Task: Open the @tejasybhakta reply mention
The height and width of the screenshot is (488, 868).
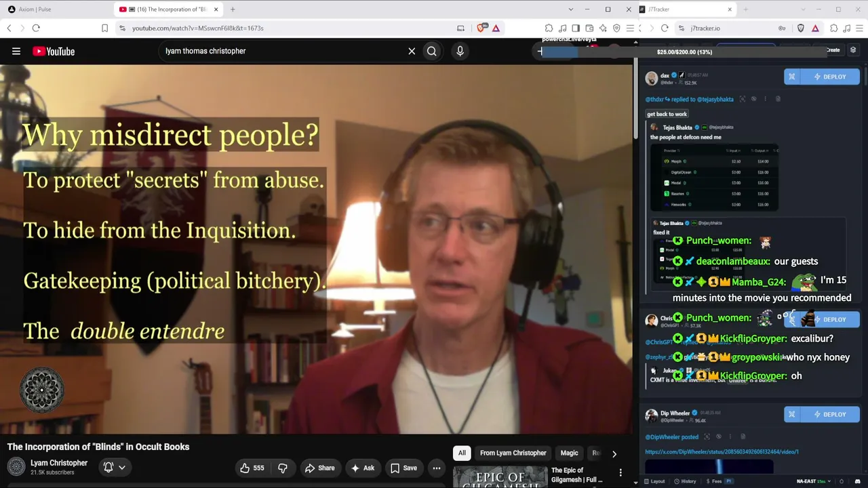Action: [x=715, y=100]
